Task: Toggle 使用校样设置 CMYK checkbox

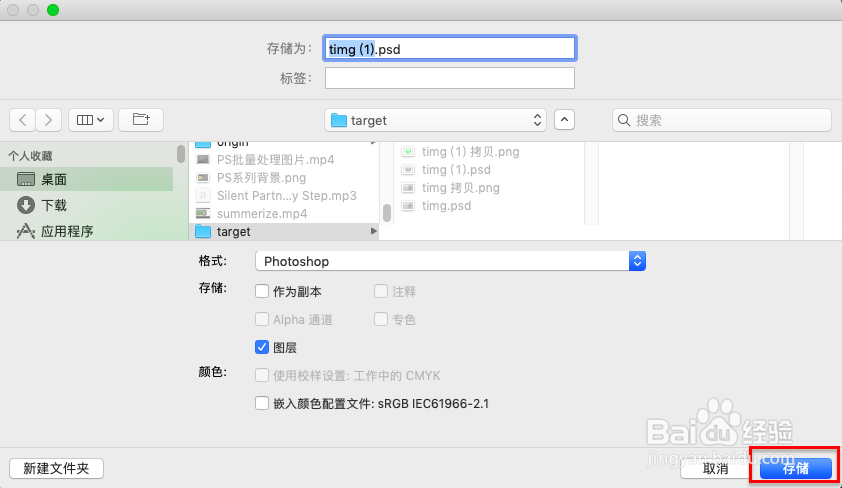Action: [x=262, y=375]
